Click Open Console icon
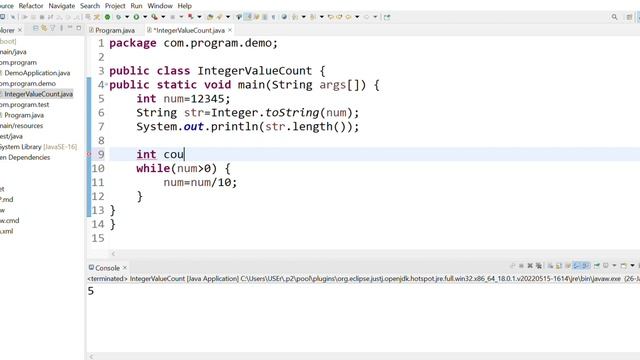 click(x=624, y=266)
